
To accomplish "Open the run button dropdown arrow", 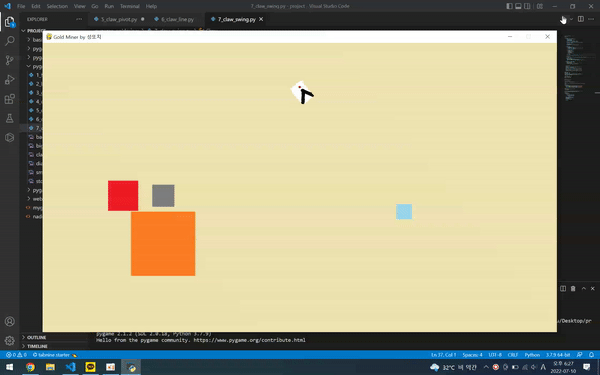I will click(571, 19).
